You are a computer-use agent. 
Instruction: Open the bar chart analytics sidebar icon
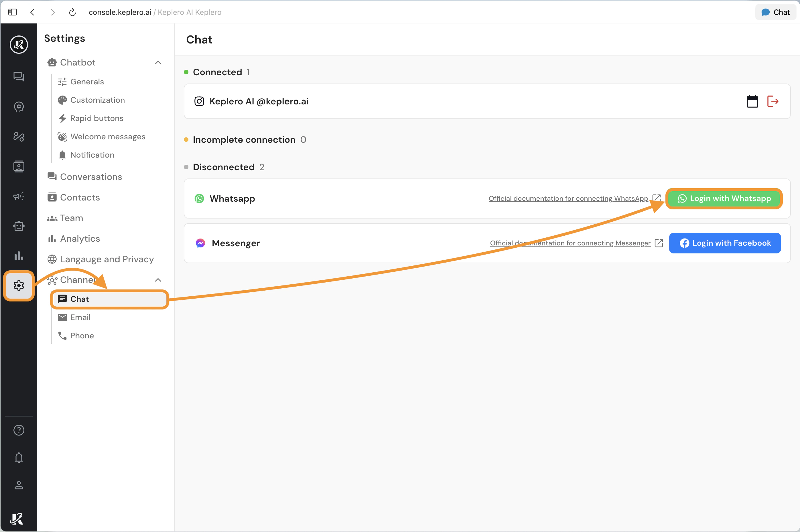(x=19, y=255)
